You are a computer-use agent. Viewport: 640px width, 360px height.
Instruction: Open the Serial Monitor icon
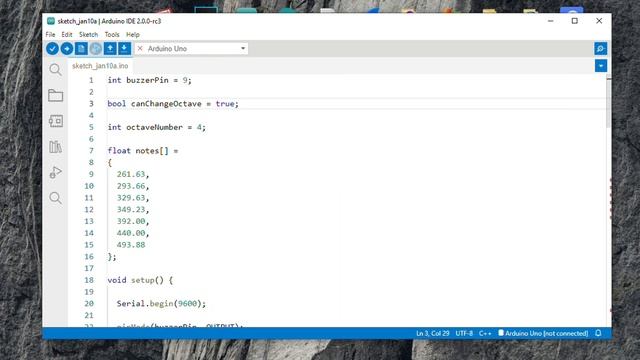[x=600, y=49]
